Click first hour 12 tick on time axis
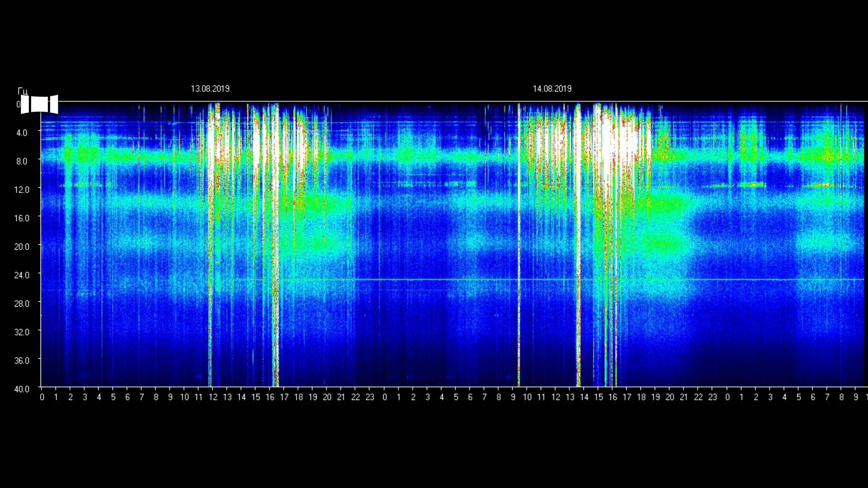The height and width of the screenshot is (488, 868). coord(213,397)
